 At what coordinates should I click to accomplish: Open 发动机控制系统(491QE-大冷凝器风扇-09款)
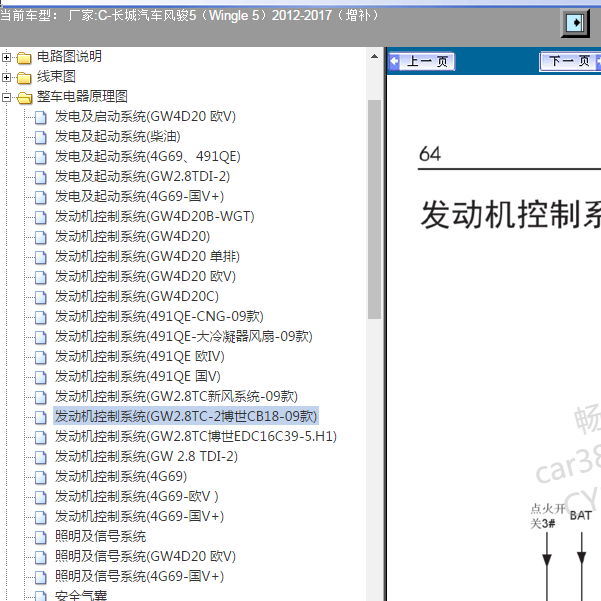pyautogui.click(x=184, y=336)
